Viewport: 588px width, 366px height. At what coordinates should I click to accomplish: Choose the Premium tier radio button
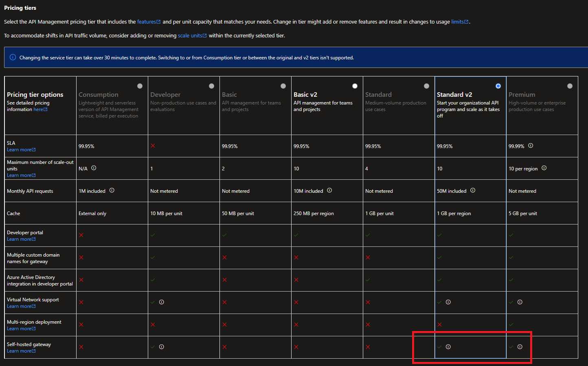coord(570,86)
